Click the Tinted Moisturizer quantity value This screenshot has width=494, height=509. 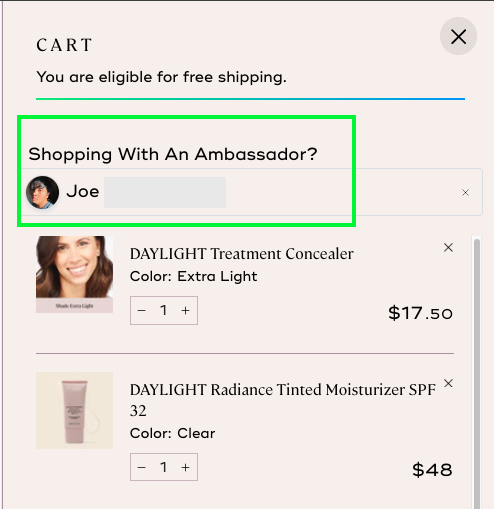(163, 467)
